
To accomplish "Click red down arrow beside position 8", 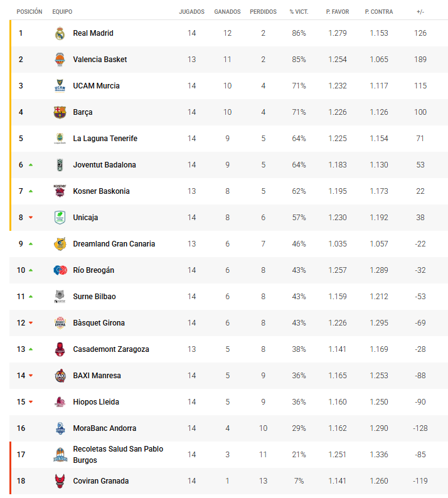I will 30,218.
